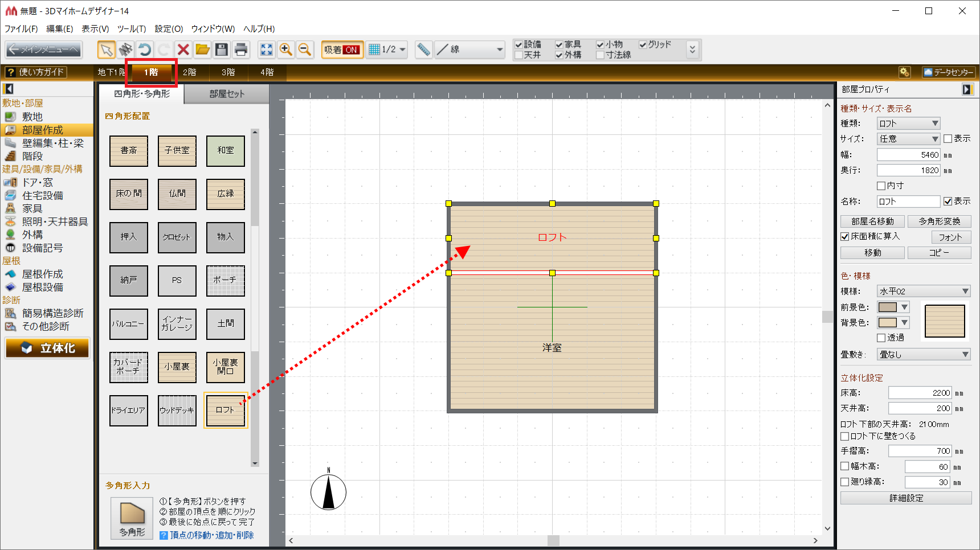Viewport: 980px width, 550px height.
Task: Toggle the 床面積に算入 checkbox
Action: [845, 236]
